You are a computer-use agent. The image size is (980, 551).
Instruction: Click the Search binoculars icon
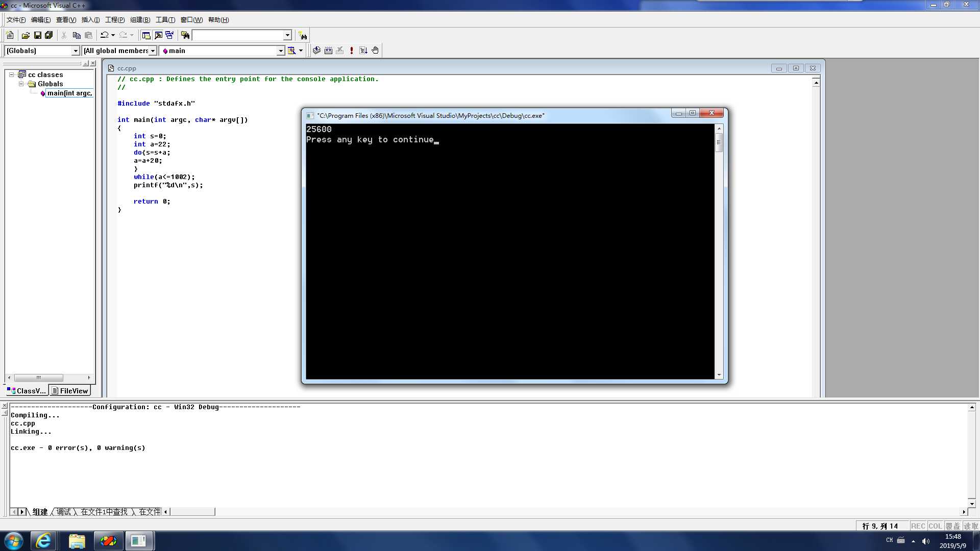[303, 35]
